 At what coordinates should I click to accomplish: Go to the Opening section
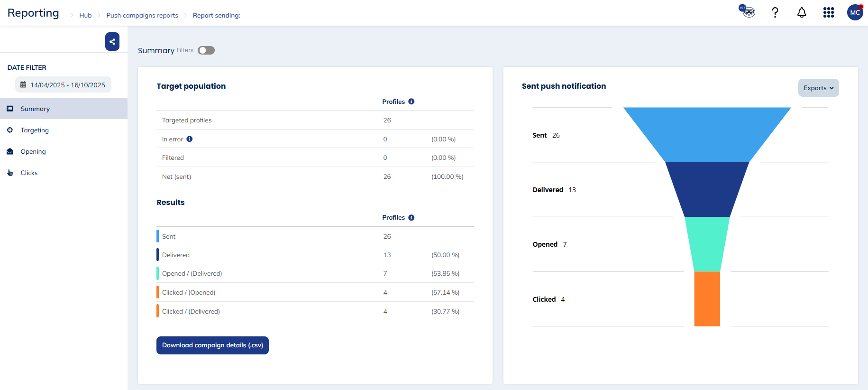point(33,151)
